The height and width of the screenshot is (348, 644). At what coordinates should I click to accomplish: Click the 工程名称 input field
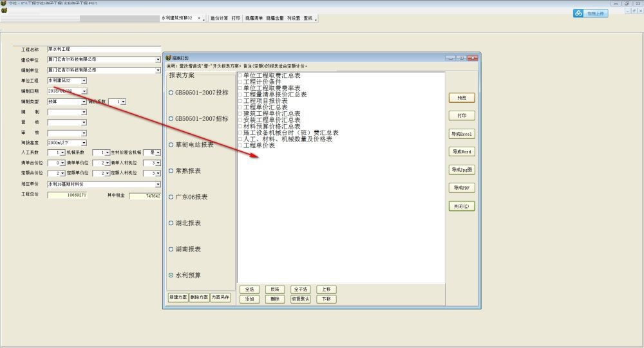[103, 49]
